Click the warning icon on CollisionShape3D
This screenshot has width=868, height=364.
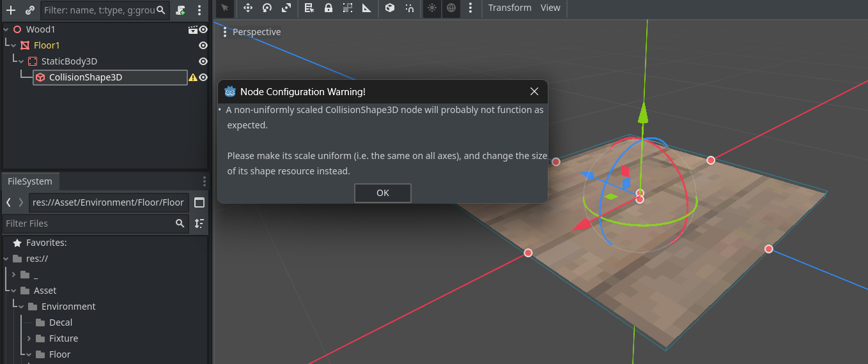193,77
